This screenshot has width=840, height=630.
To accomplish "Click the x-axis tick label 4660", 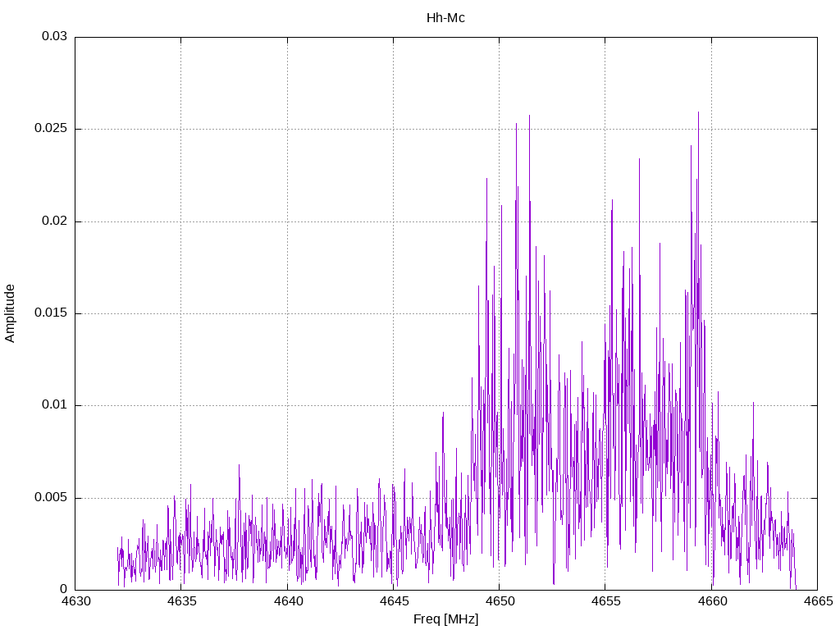I will tap(712, 601).
